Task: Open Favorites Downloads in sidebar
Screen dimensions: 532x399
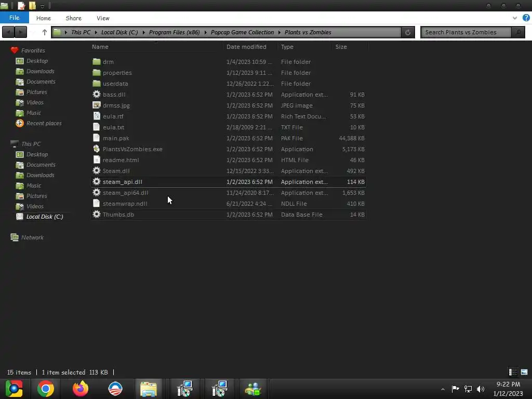Action: (x=41, y=71)
